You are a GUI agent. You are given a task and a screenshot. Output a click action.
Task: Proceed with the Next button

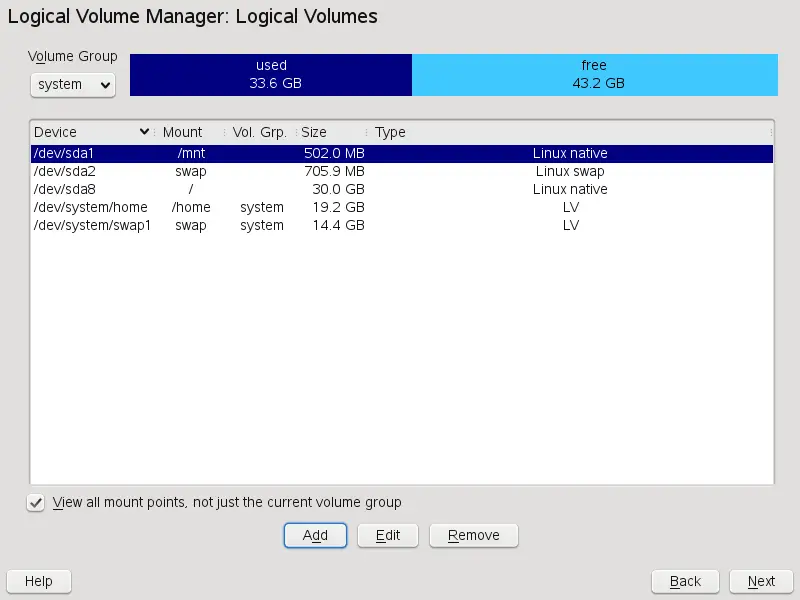(761, 581)
